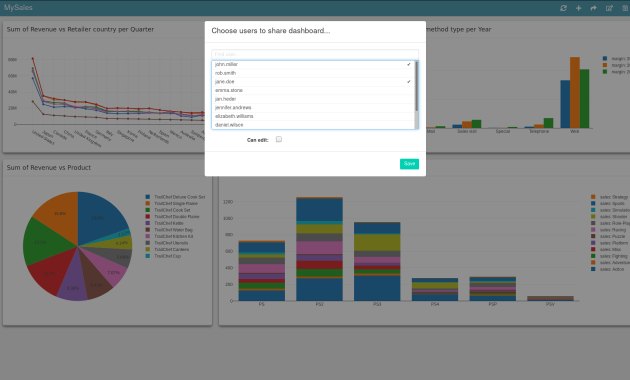Click TrailChef Cook Set legend entry
The image size is (630, 380).
click(168, 210)
